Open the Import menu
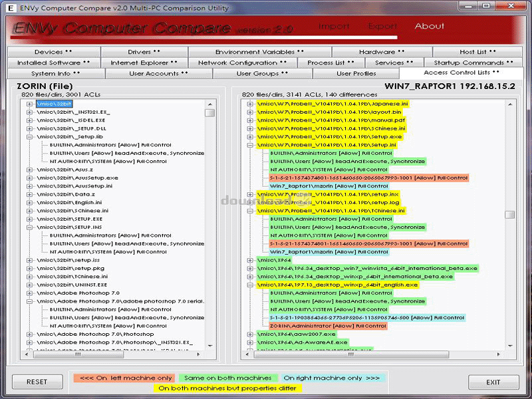Screen dimensions: 532x399 (334, 27)
